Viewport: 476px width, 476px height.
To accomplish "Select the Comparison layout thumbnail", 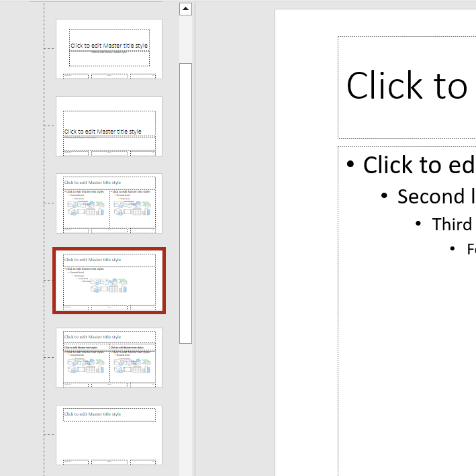I will [109, 358].
